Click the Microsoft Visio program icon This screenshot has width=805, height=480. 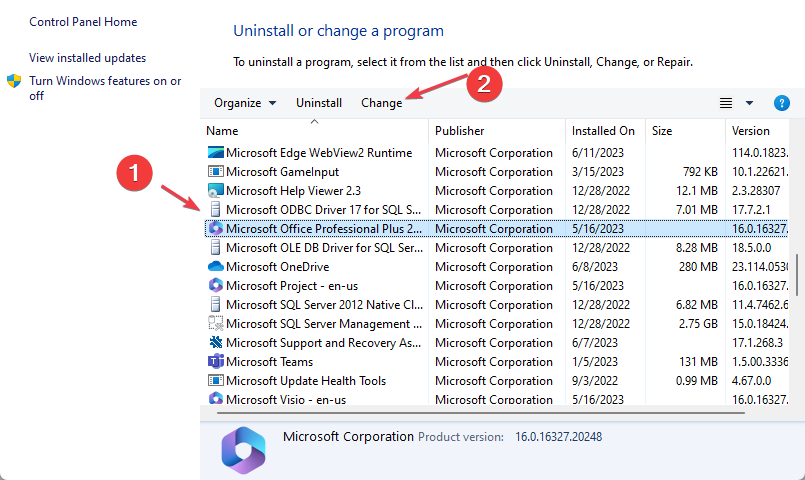pos(215,399)
